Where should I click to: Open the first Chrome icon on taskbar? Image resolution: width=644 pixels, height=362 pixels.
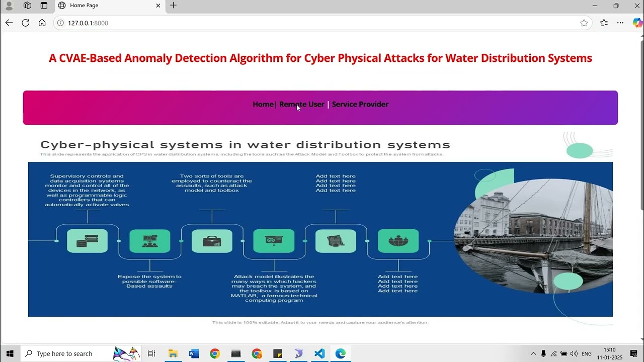click(215, 353)
